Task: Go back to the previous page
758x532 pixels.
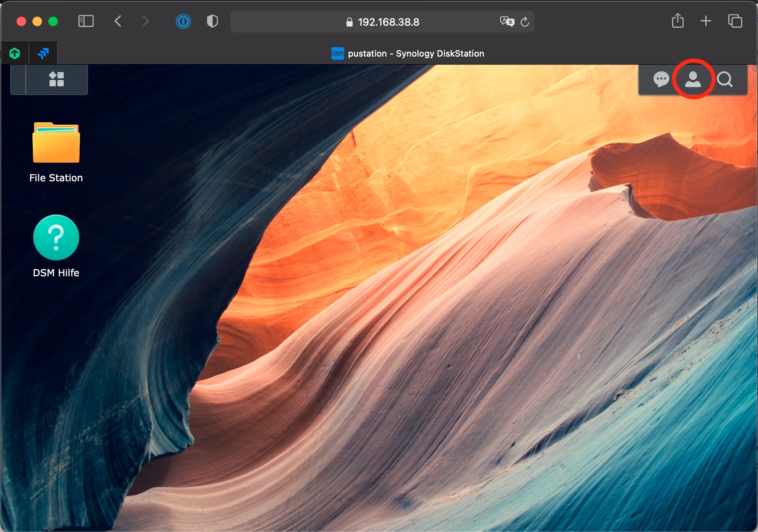Action: click(x=118, y=21)
